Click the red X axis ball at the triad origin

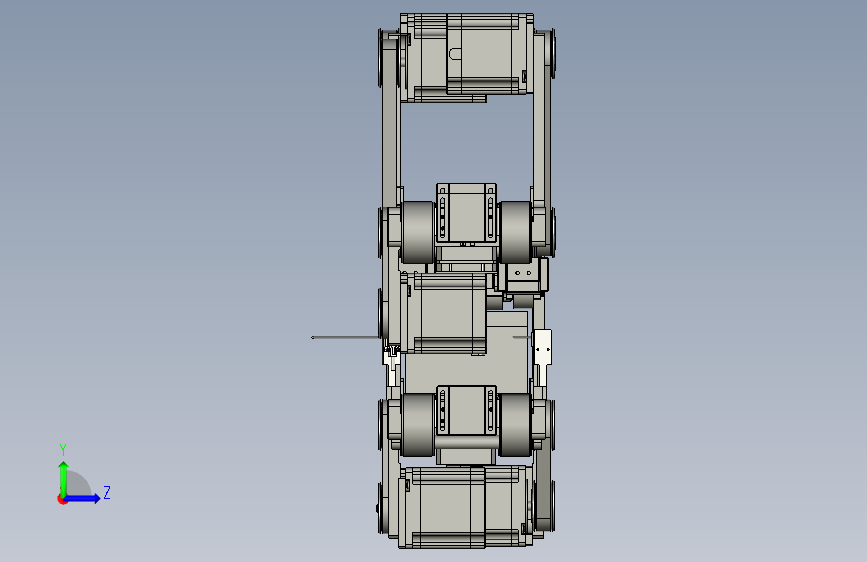62,500
